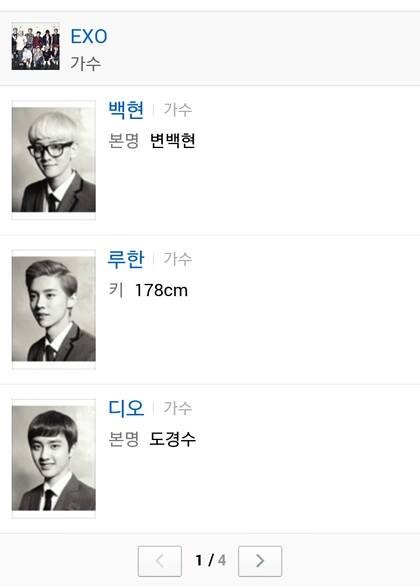Click 가수 label next to 디오
The image size is (420, 587).
click(x=177, y=408)
